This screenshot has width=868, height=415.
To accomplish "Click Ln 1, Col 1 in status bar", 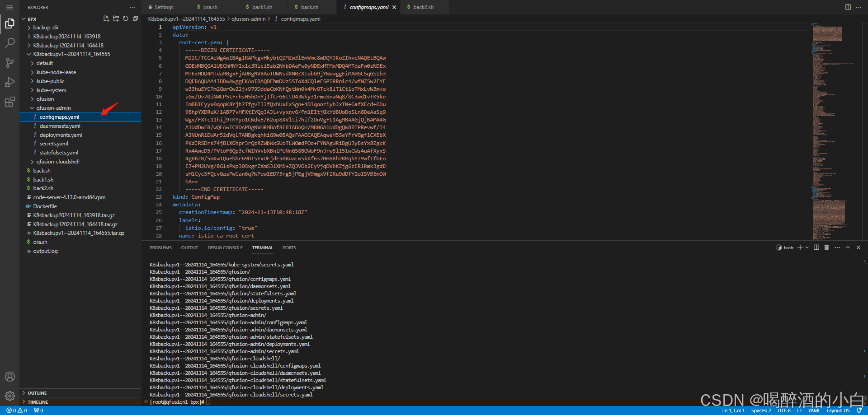I will tap(733, 410).
